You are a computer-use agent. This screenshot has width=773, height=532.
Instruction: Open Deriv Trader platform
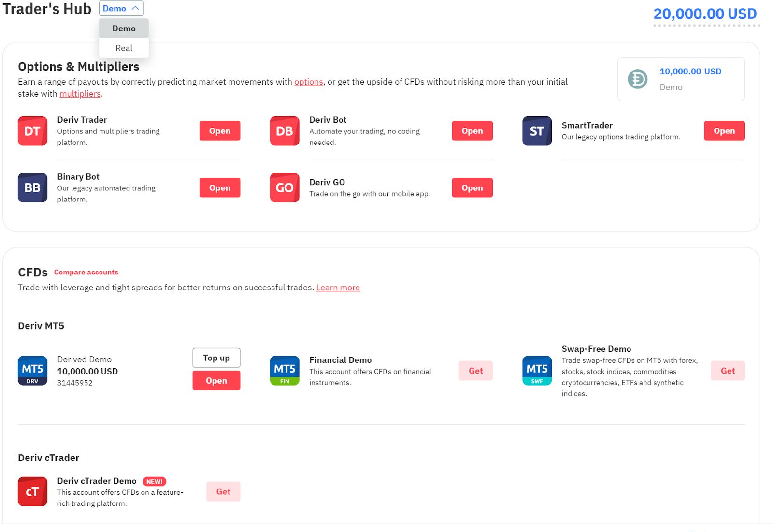220,131
